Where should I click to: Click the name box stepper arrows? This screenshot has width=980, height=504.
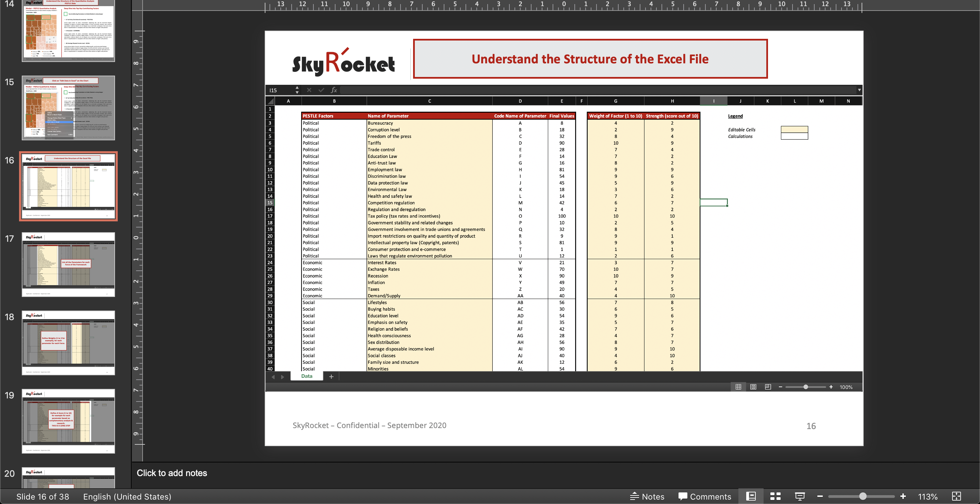tap(297, 90)
